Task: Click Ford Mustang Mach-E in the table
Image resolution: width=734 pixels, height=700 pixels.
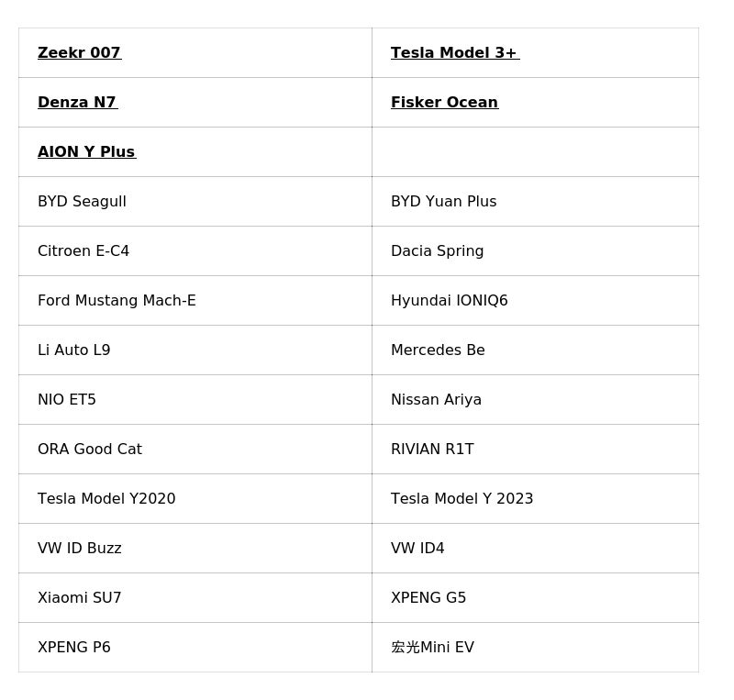Action: [117, 301]
